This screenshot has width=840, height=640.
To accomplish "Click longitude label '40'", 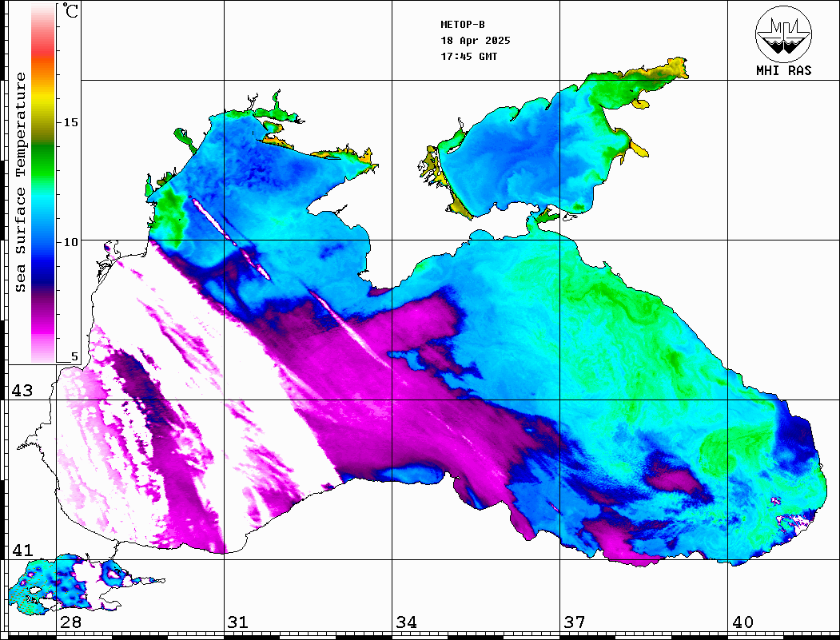I will click(742, 622).
